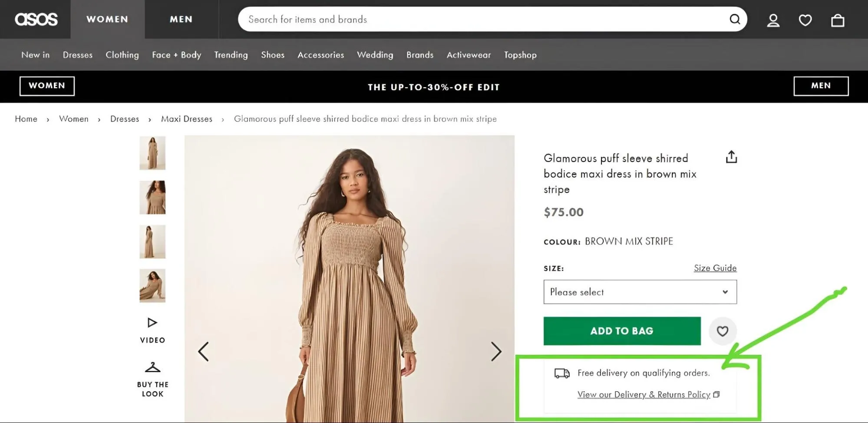This screenshot has width=868, height=423.
Task: Expand the size Please select dropdown
Action: pyautogui.click(x=640, y=292)
